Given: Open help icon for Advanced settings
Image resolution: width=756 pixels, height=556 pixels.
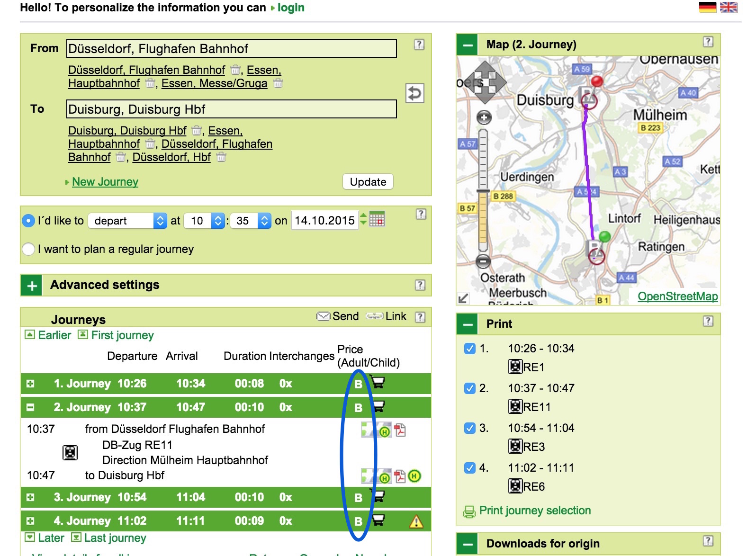Looking at the screenshot, I should pyautogui.click(x=420, y=285).
